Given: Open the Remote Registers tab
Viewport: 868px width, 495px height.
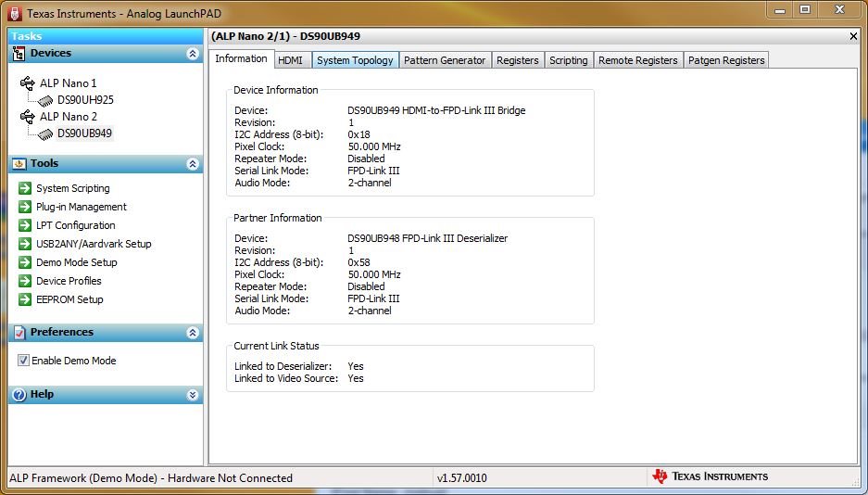Looking at the screenshot, I should [637, 60].
